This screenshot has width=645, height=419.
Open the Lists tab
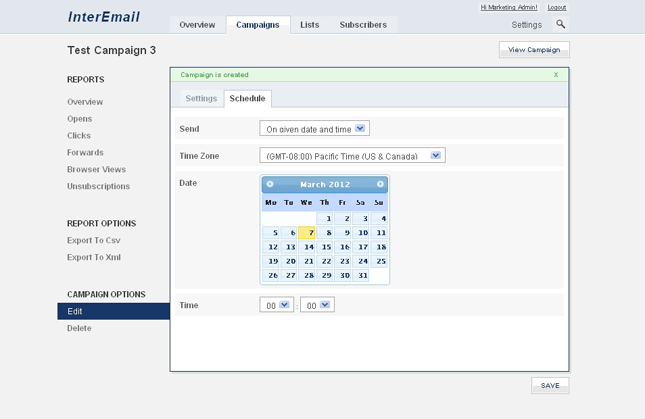tap(310, 25)
